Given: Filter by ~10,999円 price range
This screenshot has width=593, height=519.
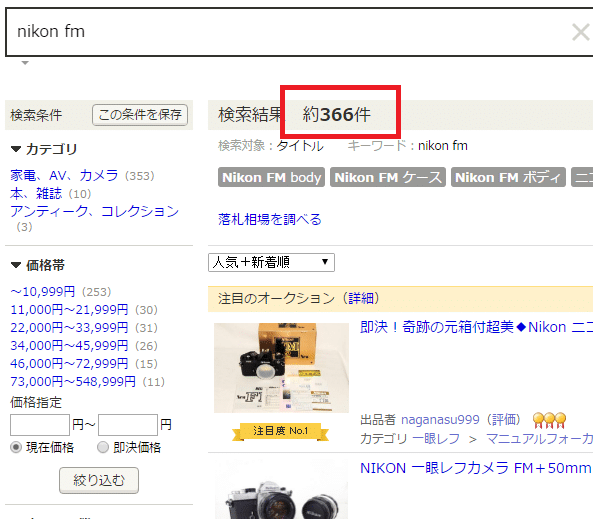Looking at the screenshot, I should click(43, 292).
